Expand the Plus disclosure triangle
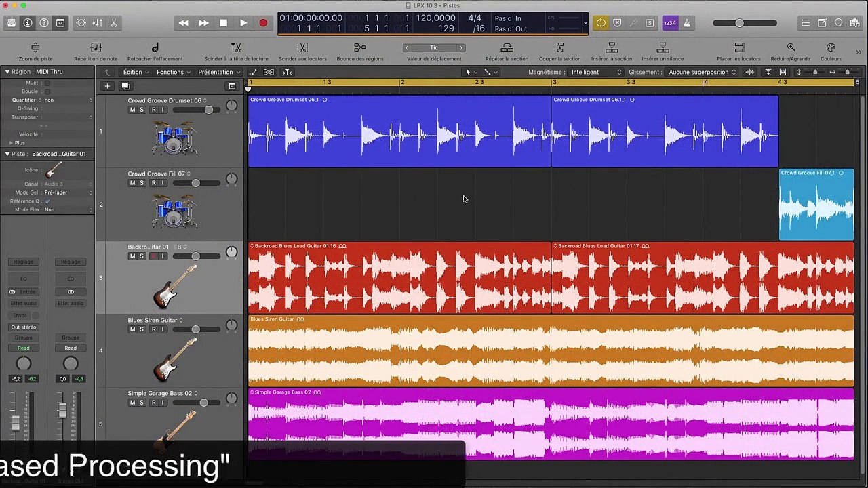This screenshot has height=488, width=868. (x=10, y=143)
